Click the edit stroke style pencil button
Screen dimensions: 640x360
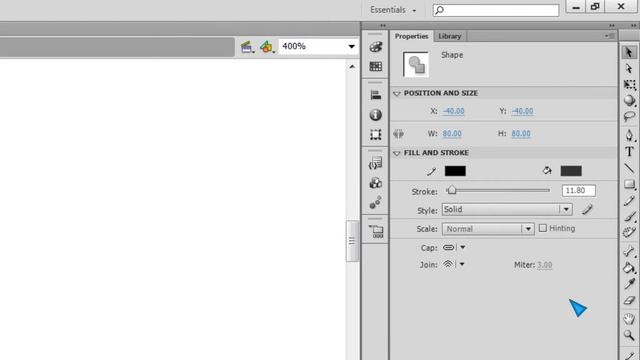click(x=587, y=210)
